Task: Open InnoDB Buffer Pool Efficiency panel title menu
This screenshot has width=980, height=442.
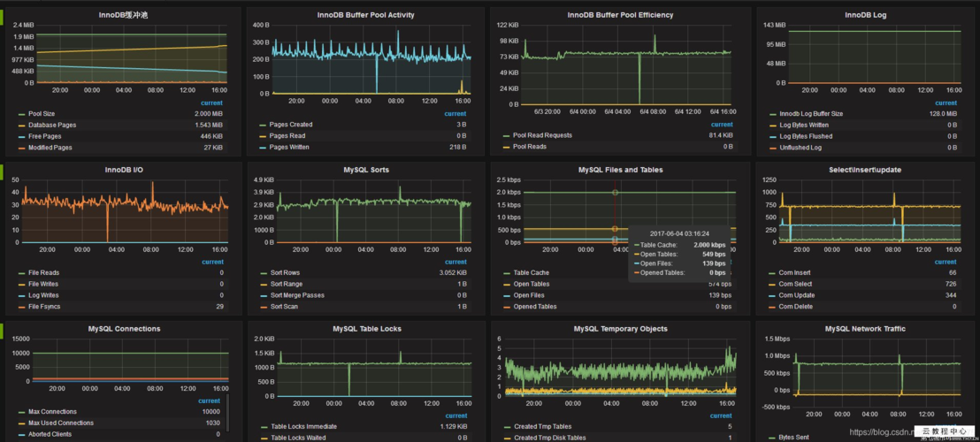Action: (620, 15)
